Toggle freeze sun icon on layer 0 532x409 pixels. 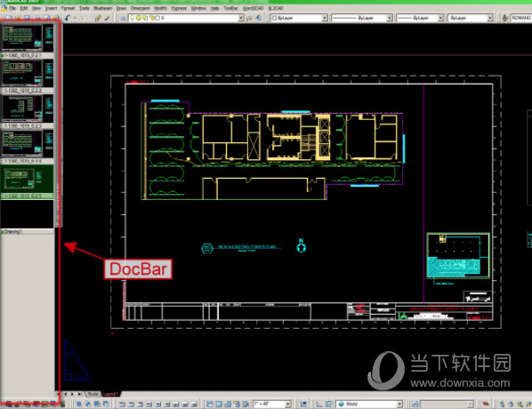coord(139,18)
